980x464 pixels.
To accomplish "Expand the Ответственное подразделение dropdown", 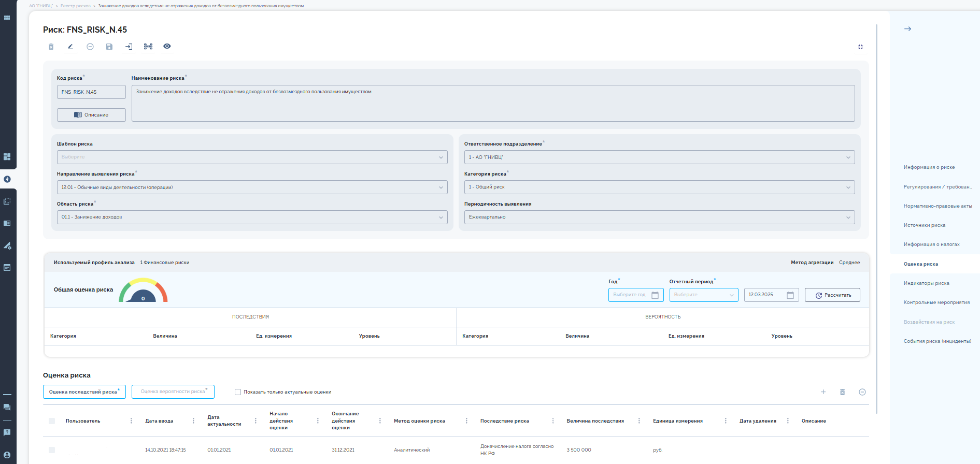I will click(659, 157).
